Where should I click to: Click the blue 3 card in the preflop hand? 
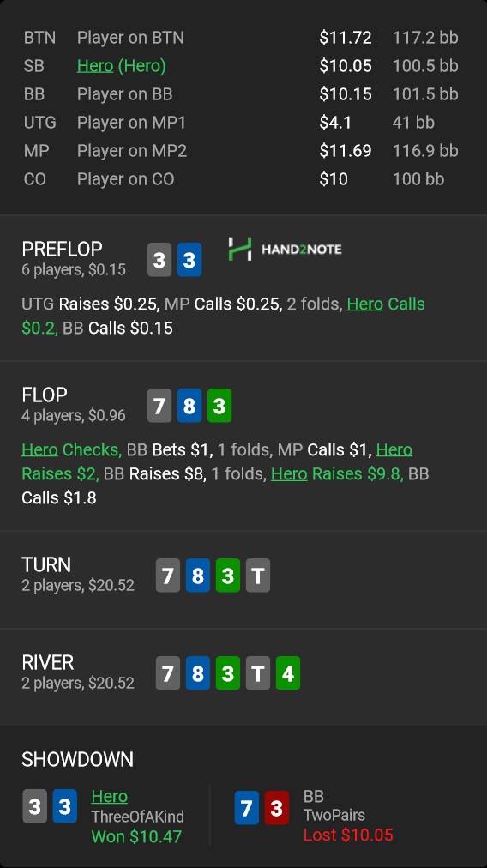[x=189, y=260]
